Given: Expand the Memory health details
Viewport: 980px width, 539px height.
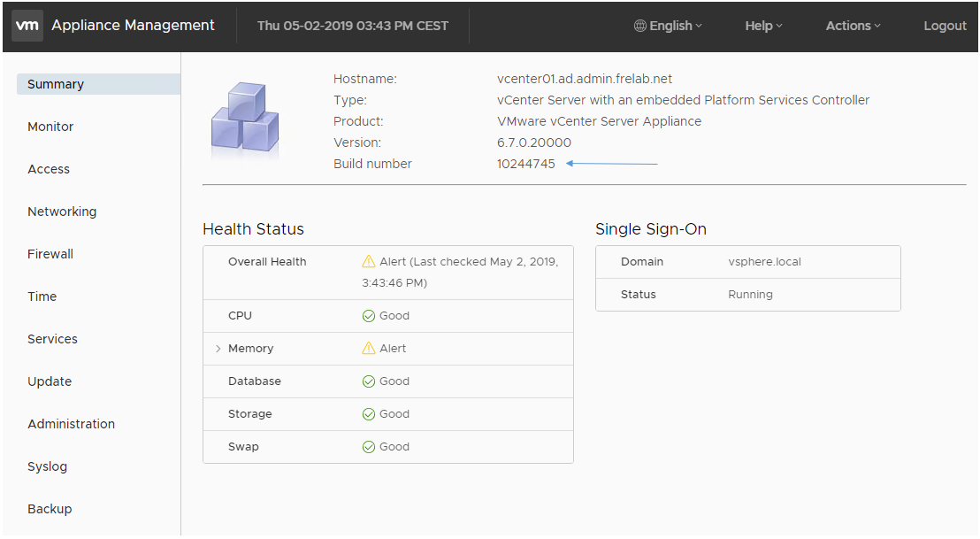Looking at the screenshot, I should click(x=218, y=348).
